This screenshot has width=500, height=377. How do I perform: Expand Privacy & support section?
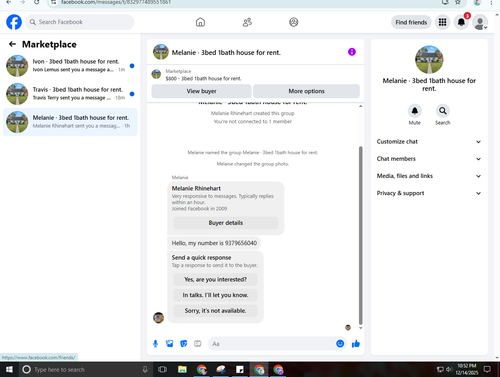pyautogui.click(x=429, y=193)
